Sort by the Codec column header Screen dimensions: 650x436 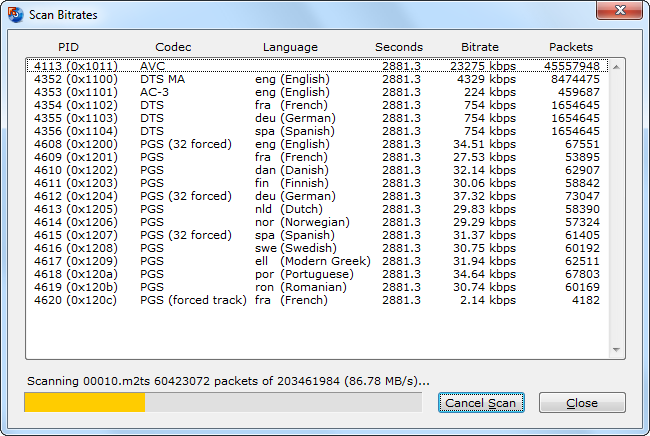tap(173, 47)
